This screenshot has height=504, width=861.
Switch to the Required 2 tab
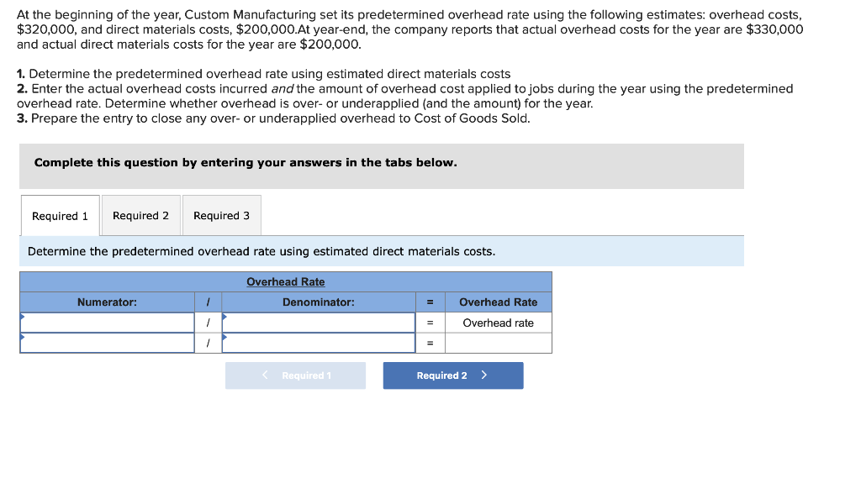(140, 215)
